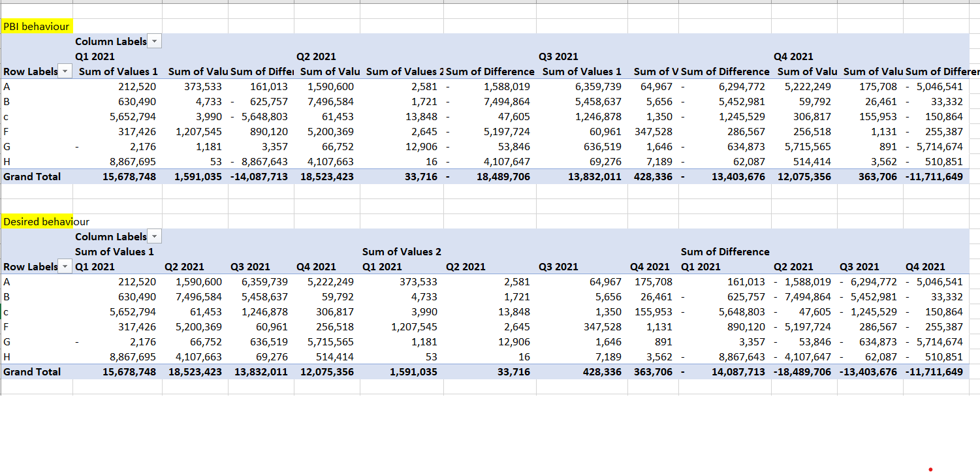The height and width of the screenshot is (472, 980).
Task: Click 'Q2 2021' header in PBI behaviour pivot
Action: point(316,57)
